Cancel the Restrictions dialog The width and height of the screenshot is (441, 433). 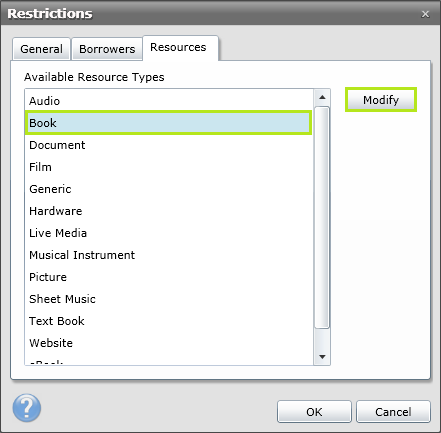(x=393, y=412)
